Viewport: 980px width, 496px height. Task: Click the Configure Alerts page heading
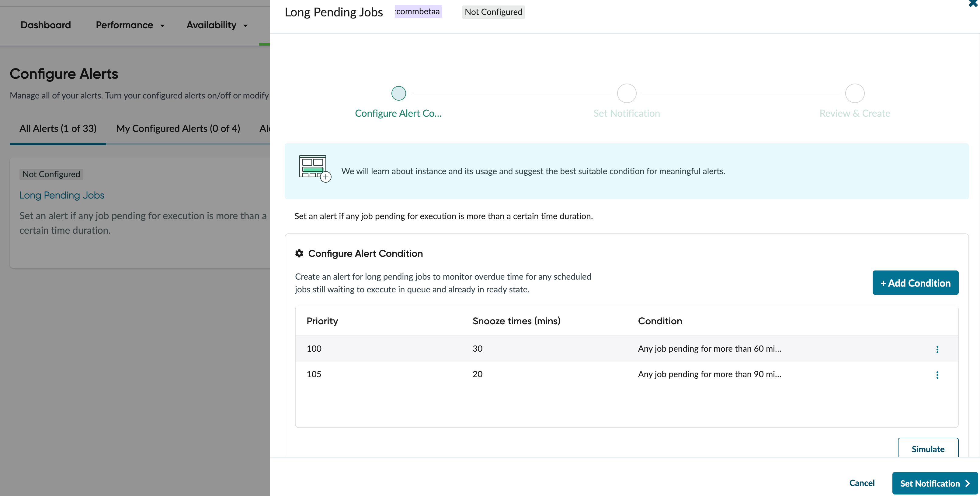(64, 74)
